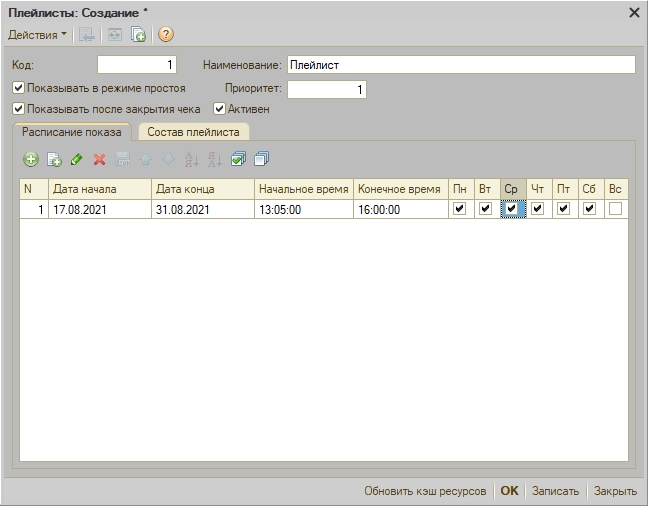Open the 'Действия' dropdown menu
Viewport: 648px width, 506px height.
38,35
